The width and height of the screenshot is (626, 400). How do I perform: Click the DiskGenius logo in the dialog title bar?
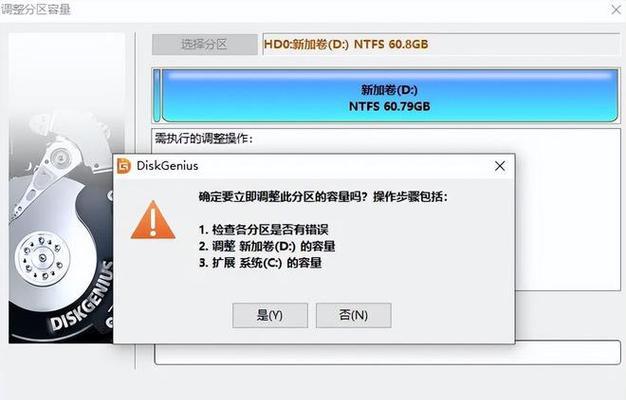(124, 166)
